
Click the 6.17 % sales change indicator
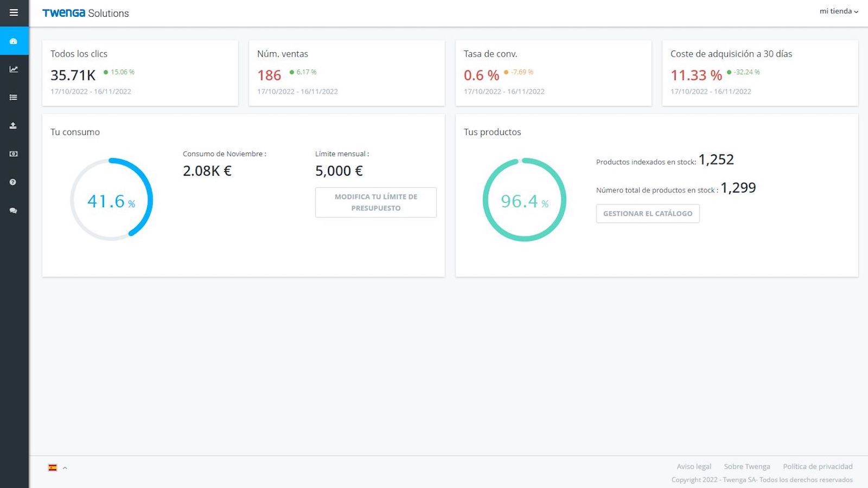tap(303, 72)
